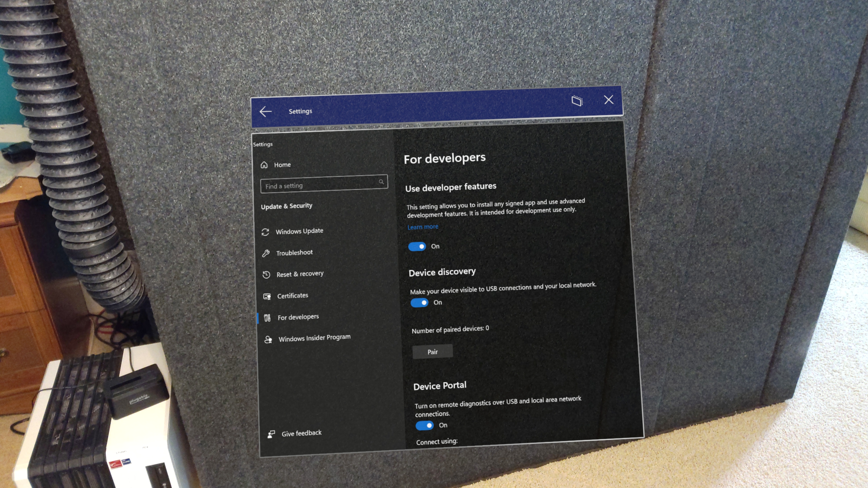Select the Windows Update sync icon

[x=266, y=232]
